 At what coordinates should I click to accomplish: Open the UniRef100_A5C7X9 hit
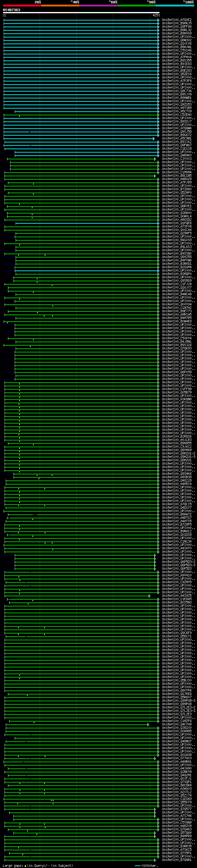pos(177,111)
